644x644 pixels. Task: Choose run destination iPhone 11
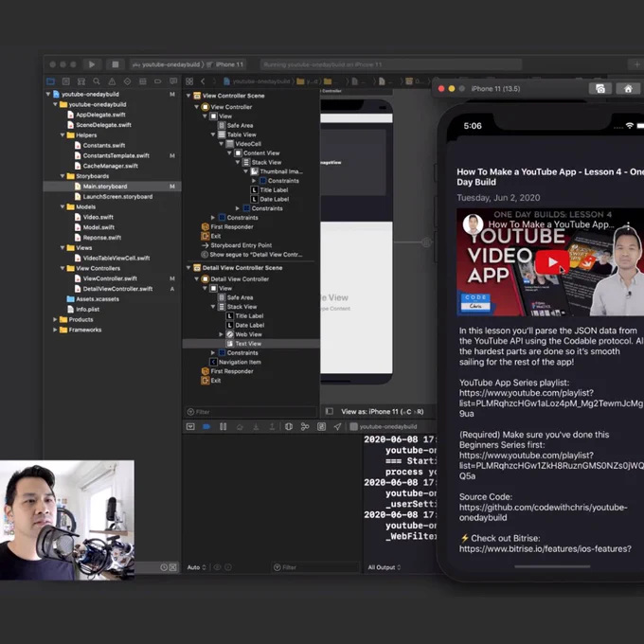tap(225, 64)
